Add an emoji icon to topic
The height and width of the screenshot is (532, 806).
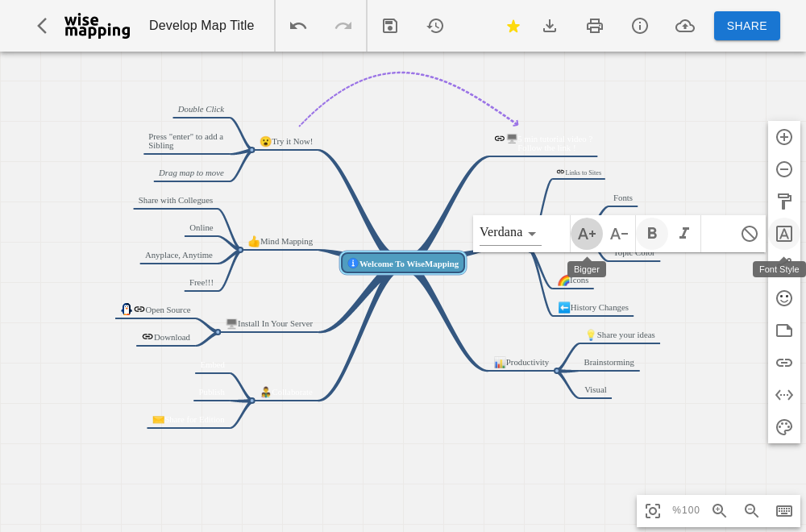point(784,298)
